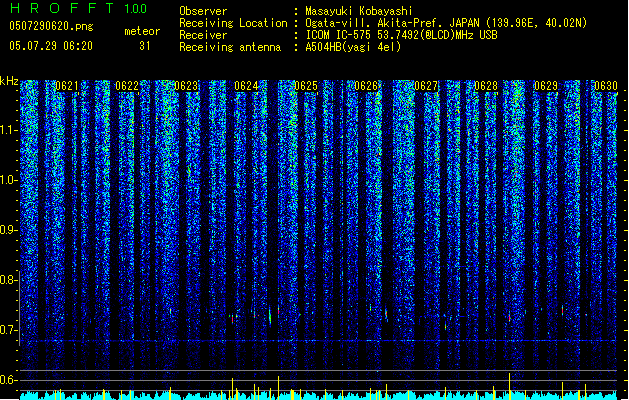Click the meteor count value 31
Image resolution: width=629 pixels, height=400 pixels.
point(145,46)
